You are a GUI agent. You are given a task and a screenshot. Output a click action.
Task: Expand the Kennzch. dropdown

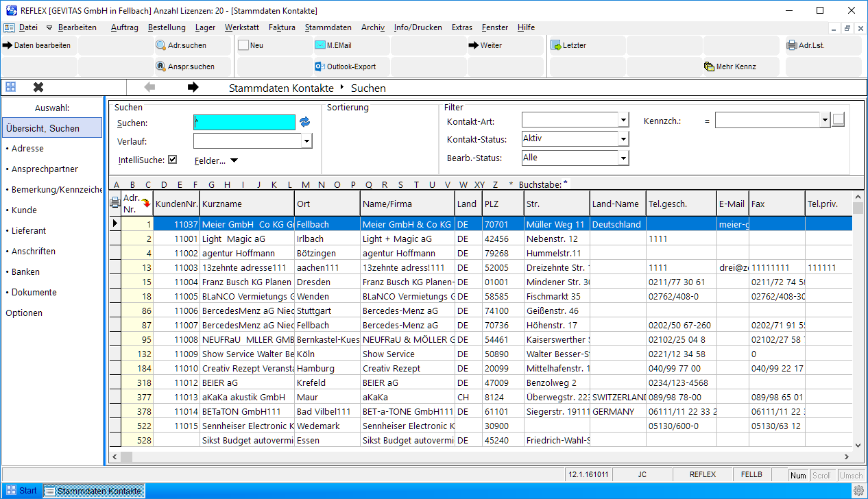(825, 120)
